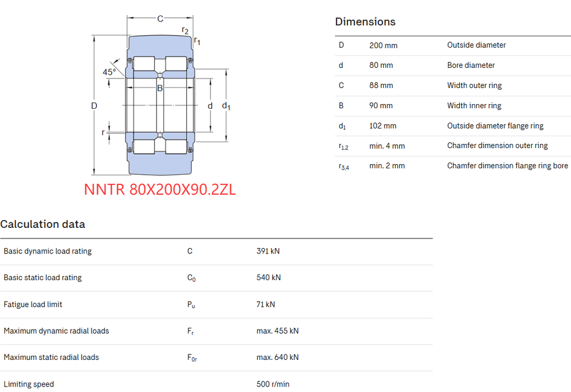This screenshot has height=392, width=571.
Task: Click the Basic static load rating label
Action: [43, 278]
